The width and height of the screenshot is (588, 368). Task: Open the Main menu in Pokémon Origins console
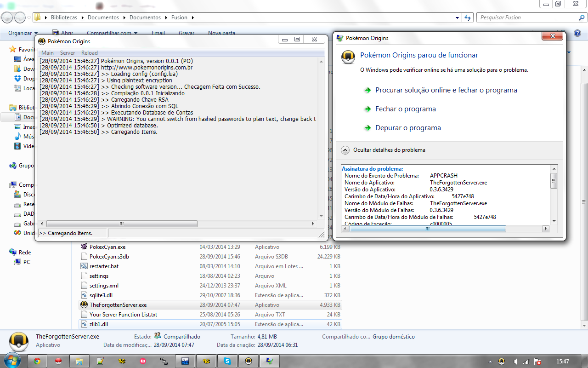(x=47, y=53)
